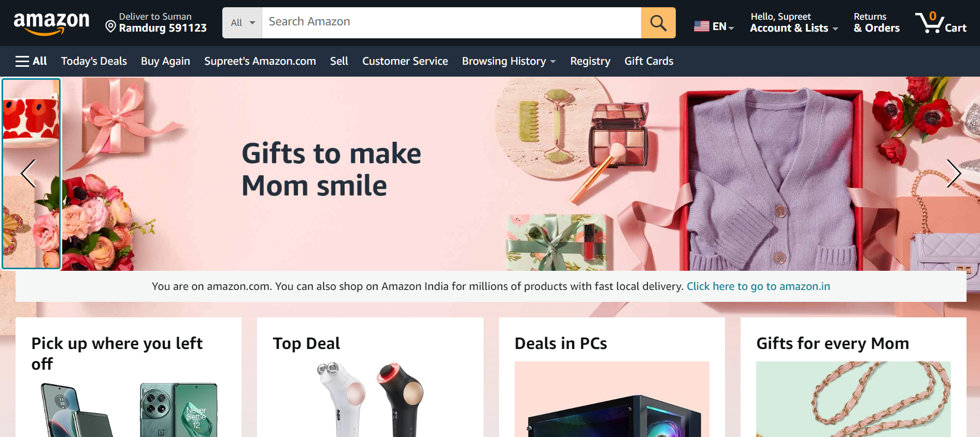This screenshot has width=980, height=437.
Task: Select Customer Service in navigation bar
Action: pyautogui.click(x=405, y=61)
